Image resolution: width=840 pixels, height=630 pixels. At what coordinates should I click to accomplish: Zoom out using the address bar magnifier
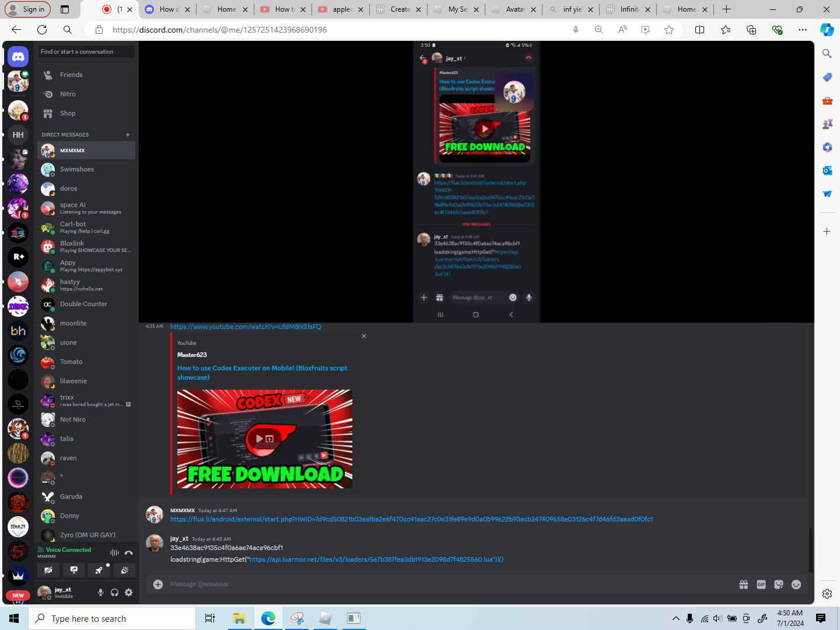click(599, 30)
